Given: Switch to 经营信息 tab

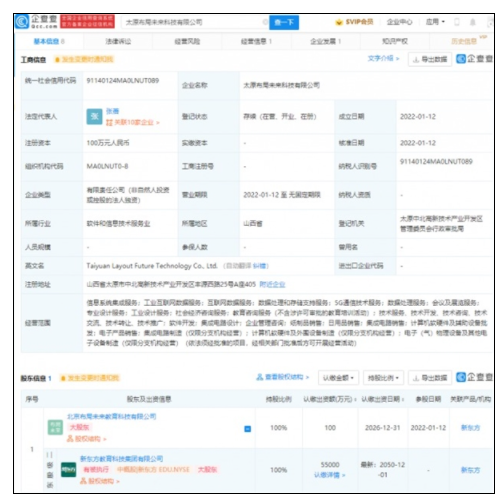Looking at the screenshot, I should click(x=256, y=41).
